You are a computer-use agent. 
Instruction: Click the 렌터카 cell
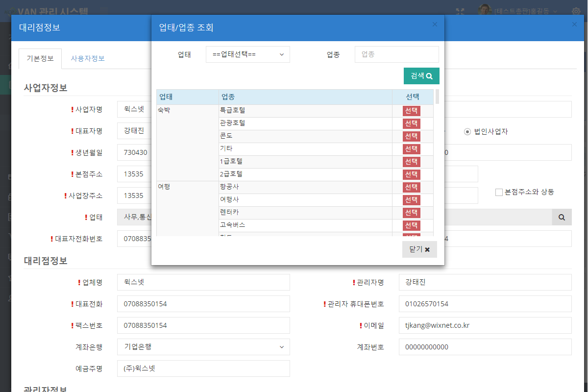coord(305,213)
